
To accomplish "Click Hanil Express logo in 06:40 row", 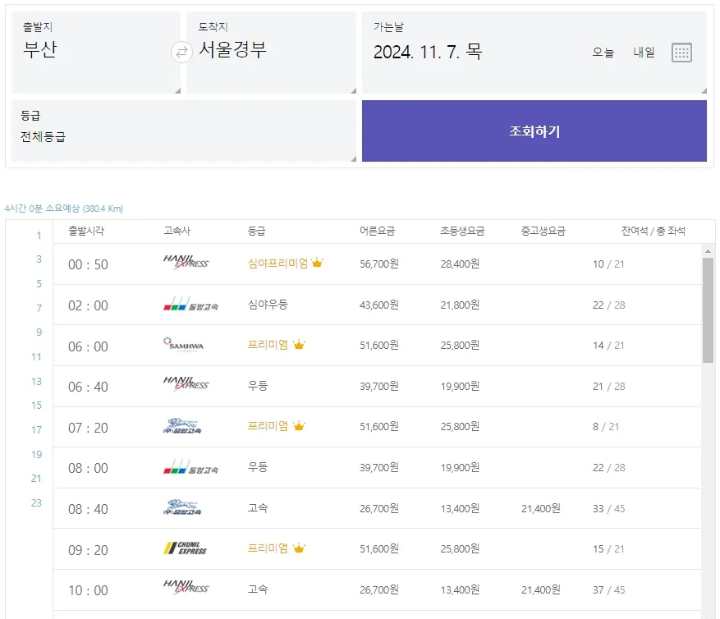I will click(186, 384).
